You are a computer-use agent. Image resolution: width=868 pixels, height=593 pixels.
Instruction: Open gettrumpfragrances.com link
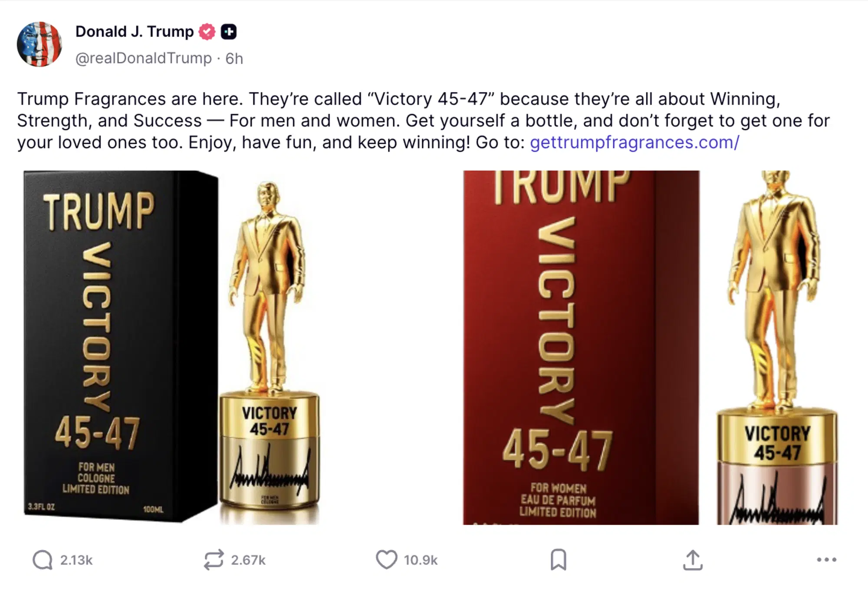pyautogui.click(x=635, y=142)
